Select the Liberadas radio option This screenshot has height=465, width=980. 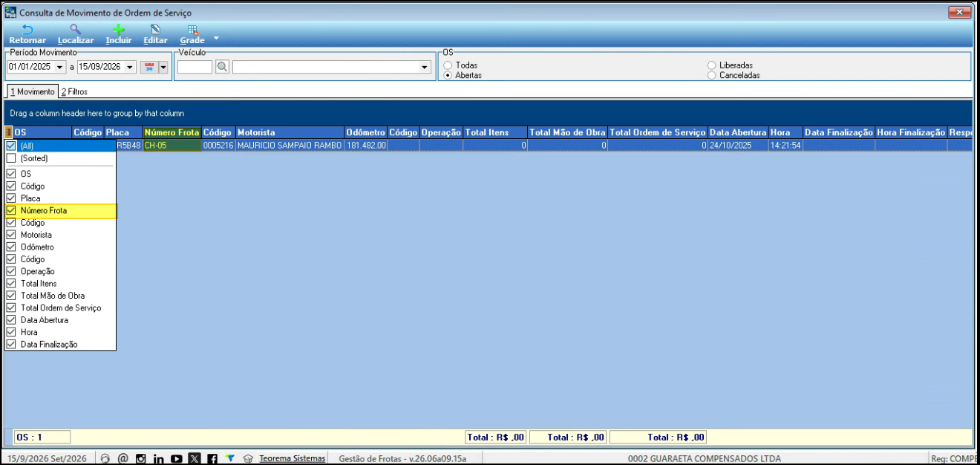pyautogui.click(x=712, y=65)
